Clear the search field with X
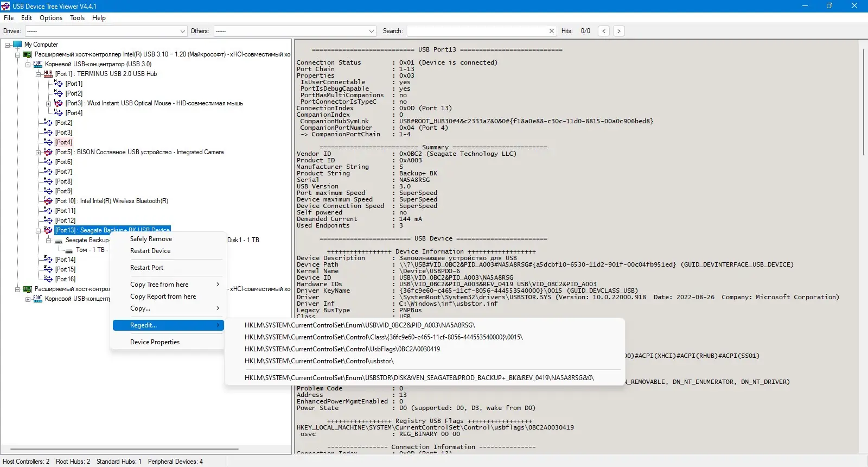Viewport: 868px width, 467px height. pos(552,31)
